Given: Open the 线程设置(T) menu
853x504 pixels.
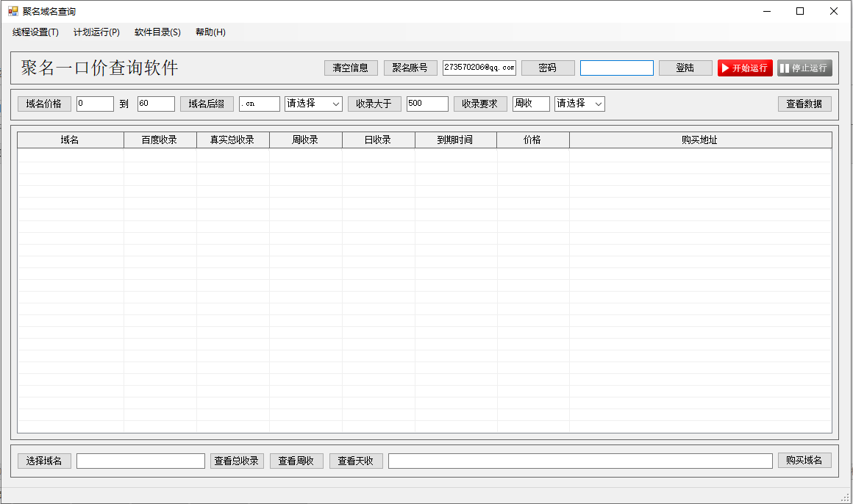Looking at the screenshot, I should (35, 32).
